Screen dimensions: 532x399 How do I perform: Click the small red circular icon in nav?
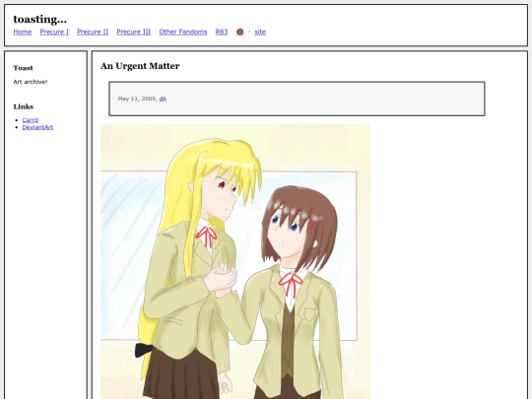pyautogui.click(x=239, y=32)
